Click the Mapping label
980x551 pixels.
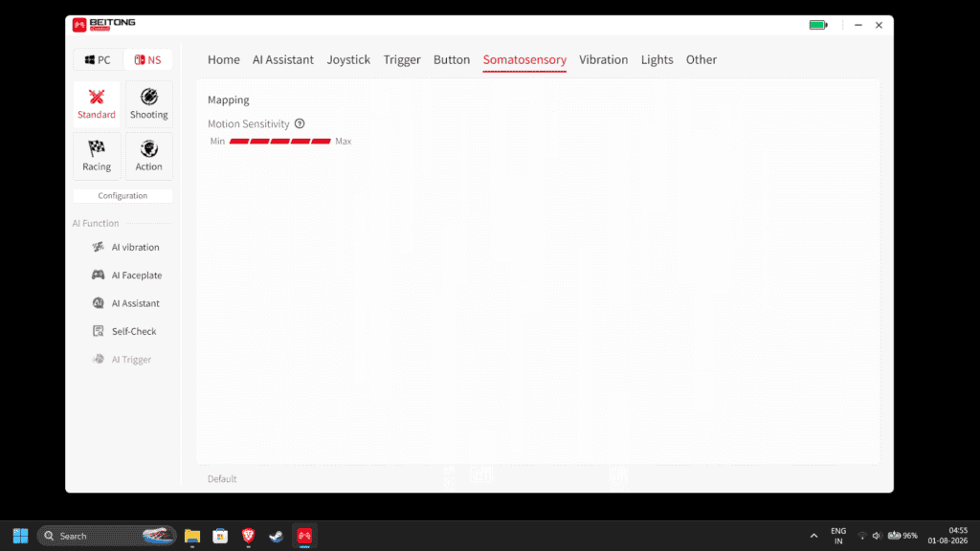[228, 99]
